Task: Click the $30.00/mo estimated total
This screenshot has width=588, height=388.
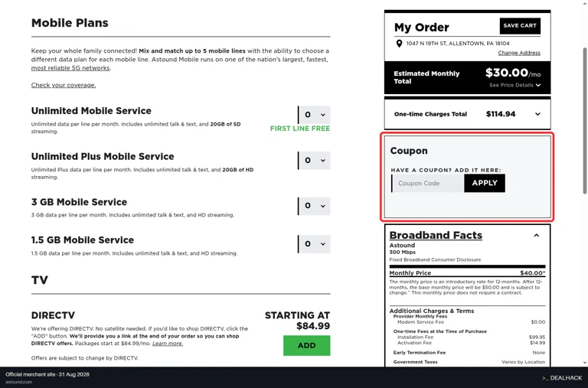Action: 513,73
